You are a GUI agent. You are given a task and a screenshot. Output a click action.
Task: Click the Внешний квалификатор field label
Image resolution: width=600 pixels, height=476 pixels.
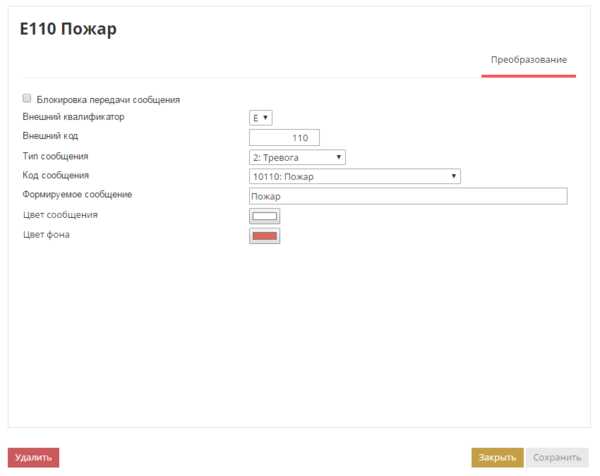(73, 117)
